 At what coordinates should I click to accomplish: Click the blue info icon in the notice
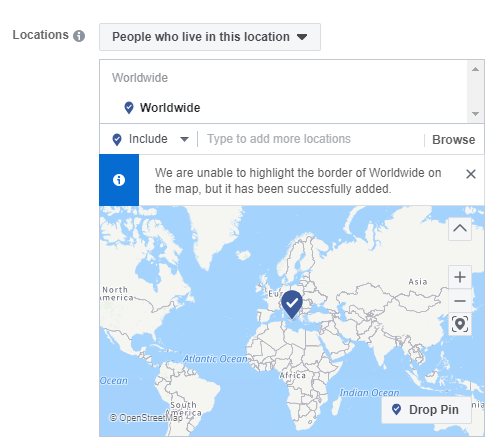119,180
